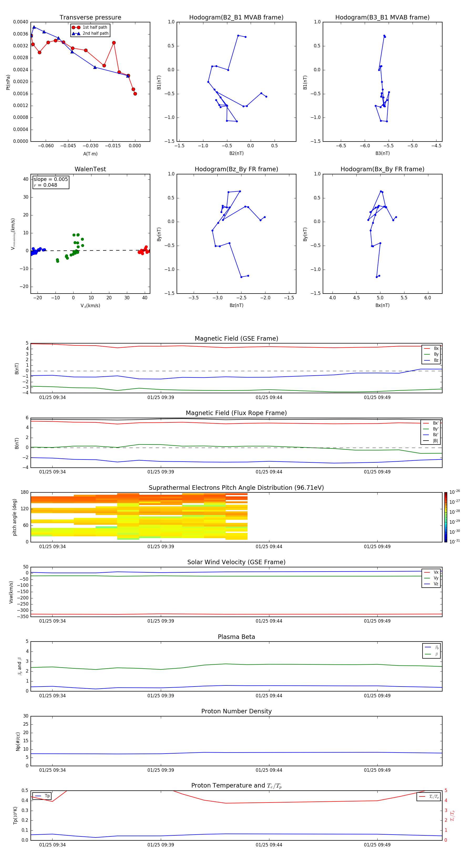Click the Suprathermal Electrons Pitch Angle title
Screen dimensions: 473x868
pyautogui.click(x=236, y=488)
